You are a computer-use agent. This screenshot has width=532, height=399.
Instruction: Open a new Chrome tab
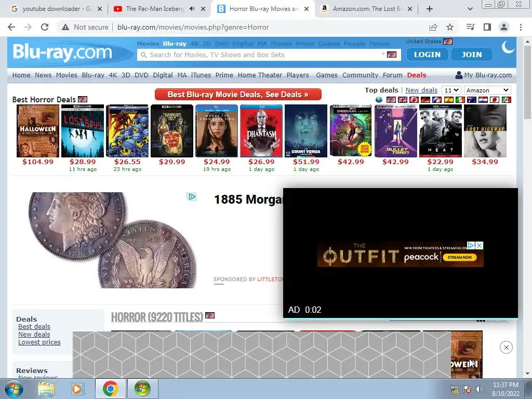pos(430,9)
